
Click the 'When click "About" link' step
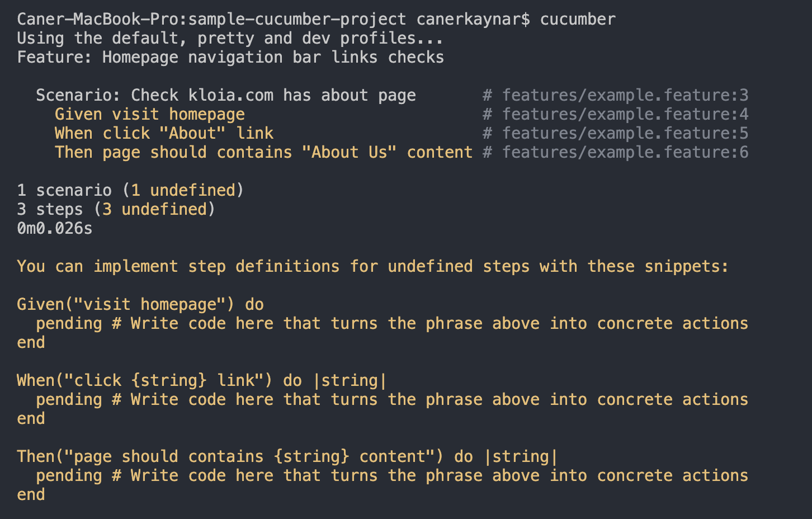[x=164, y=134]
